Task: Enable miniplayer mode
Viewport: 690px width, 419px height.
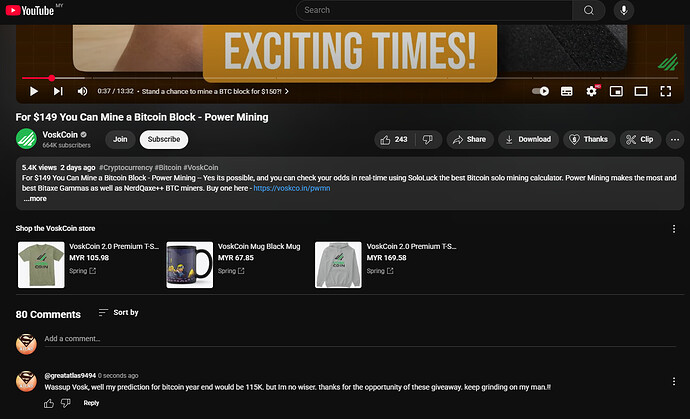Action: 616,91
